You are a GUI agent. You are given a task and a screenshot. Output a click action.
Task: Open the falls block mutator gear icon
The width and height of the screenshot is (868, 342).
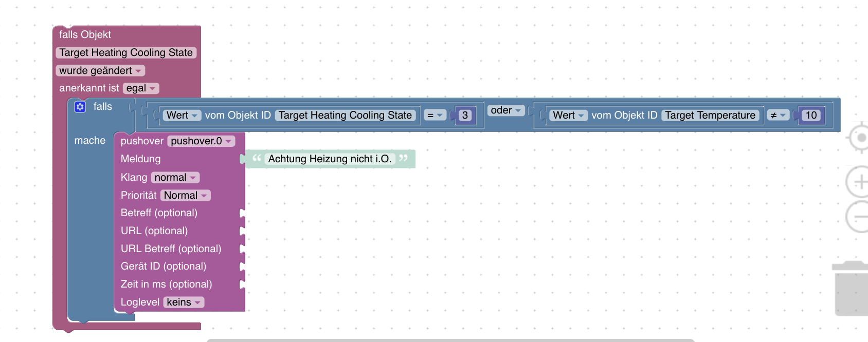coord(80,107)
